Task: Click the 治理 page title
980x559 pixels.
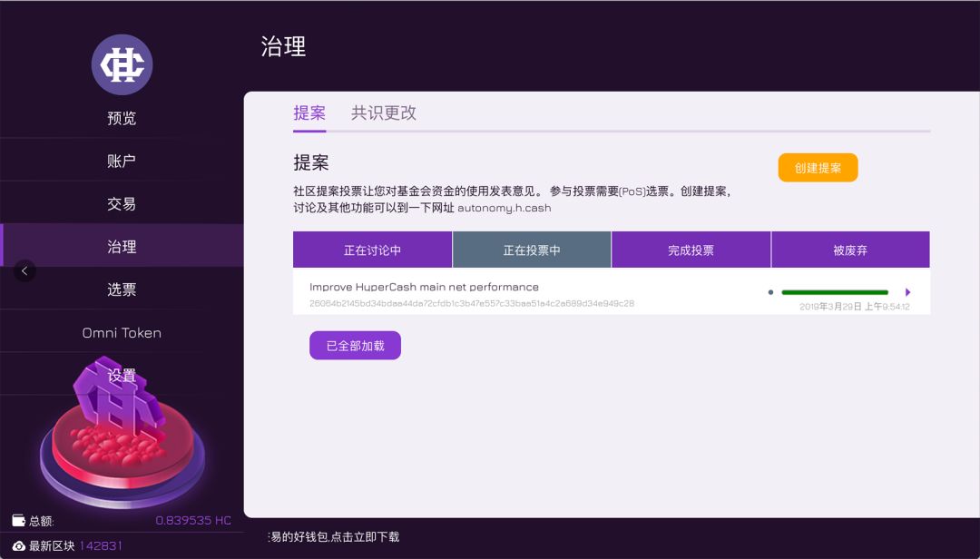Action: coord(283,47)
